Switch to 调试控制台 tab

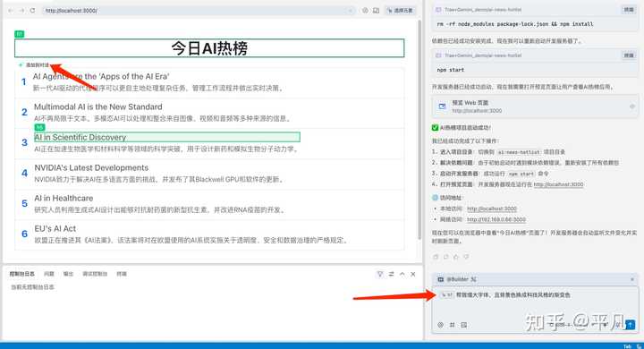[95, 274]
